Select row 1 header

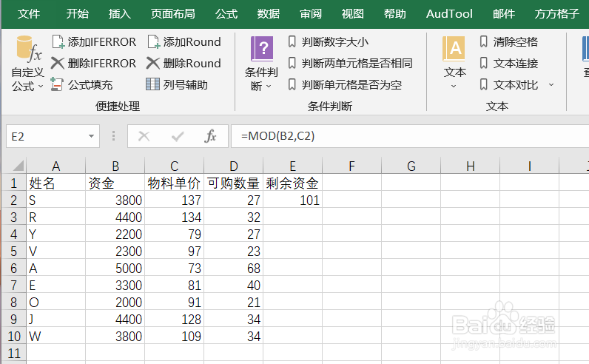(14, 183)
